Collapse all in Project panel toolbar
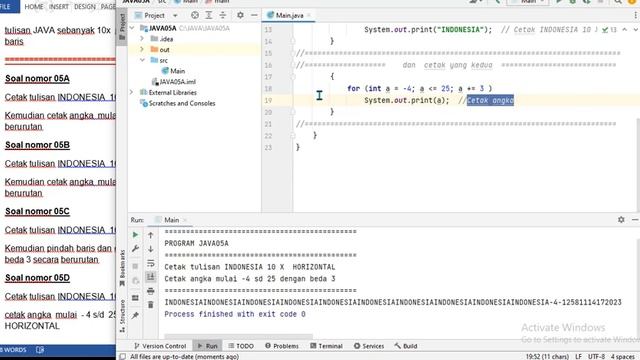This screenshot has height=360, width=640. click(x=223, y=15)
